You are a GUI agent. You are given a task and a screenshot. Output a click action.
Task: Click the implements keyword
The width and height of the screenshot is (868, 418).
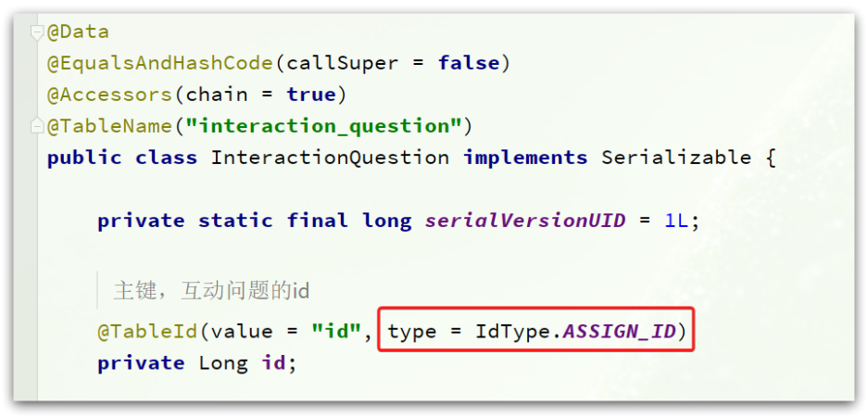525,158
